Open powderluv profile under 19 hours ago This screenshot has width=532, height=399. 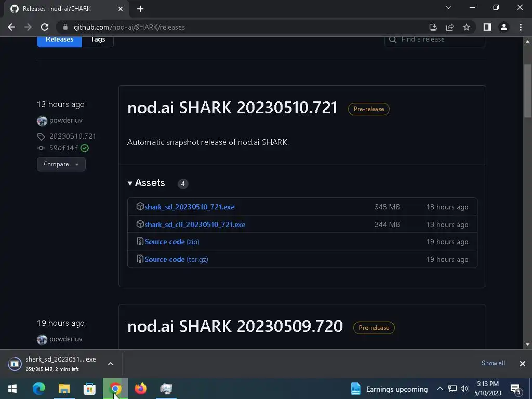[66, 339]
